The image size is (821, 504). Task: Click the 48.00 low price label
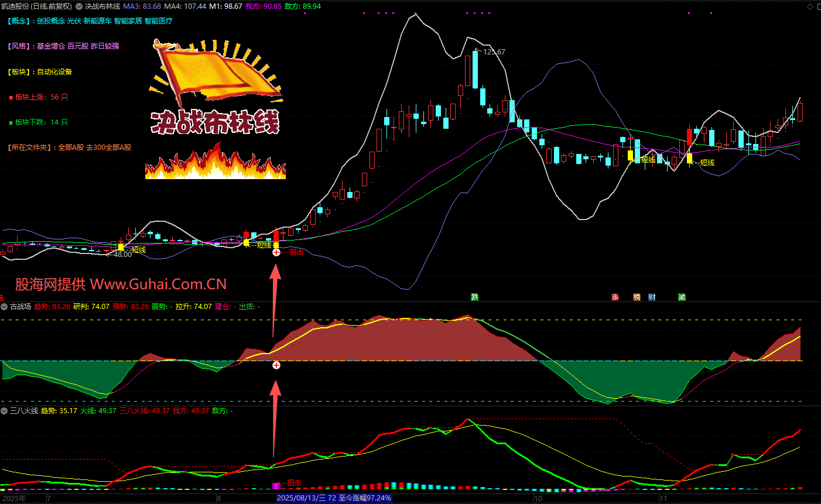point(122,255)
